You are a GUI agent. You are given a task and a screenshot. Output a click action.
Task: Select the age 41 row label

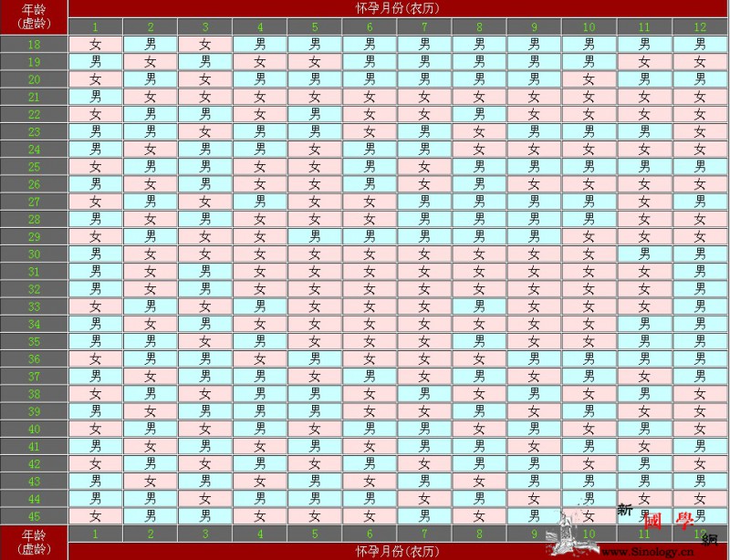pos(34,446)
